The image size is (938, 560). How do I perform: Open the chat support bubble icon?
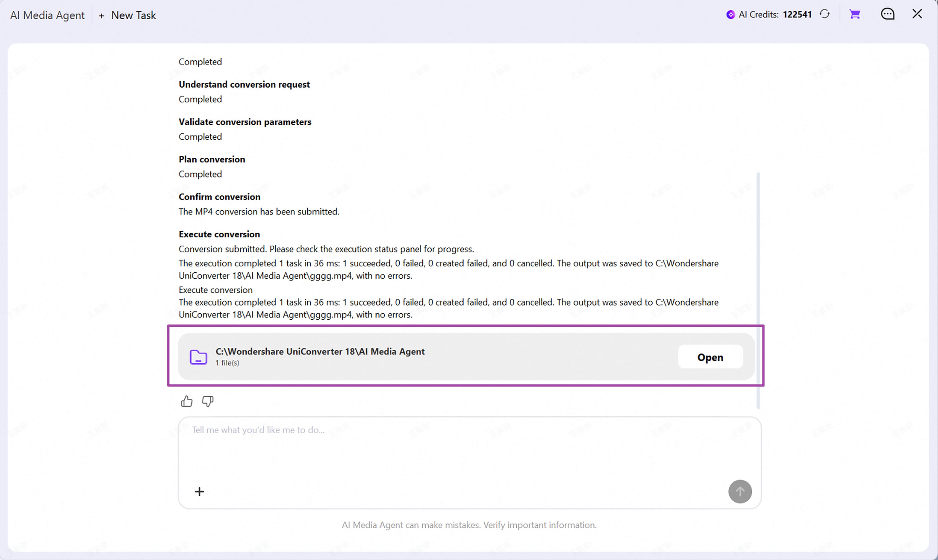click(x=887, y=14)
